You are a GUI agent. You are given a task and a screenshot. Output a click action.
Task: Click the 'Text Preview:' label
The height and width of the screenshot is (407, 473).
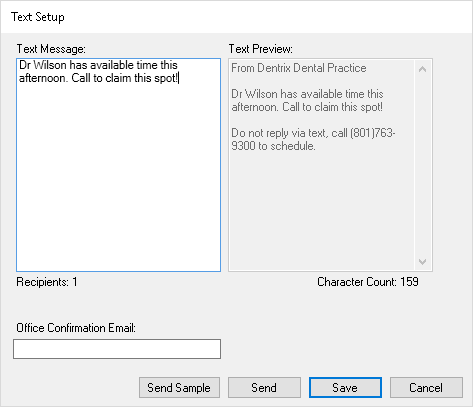point(261,49)
